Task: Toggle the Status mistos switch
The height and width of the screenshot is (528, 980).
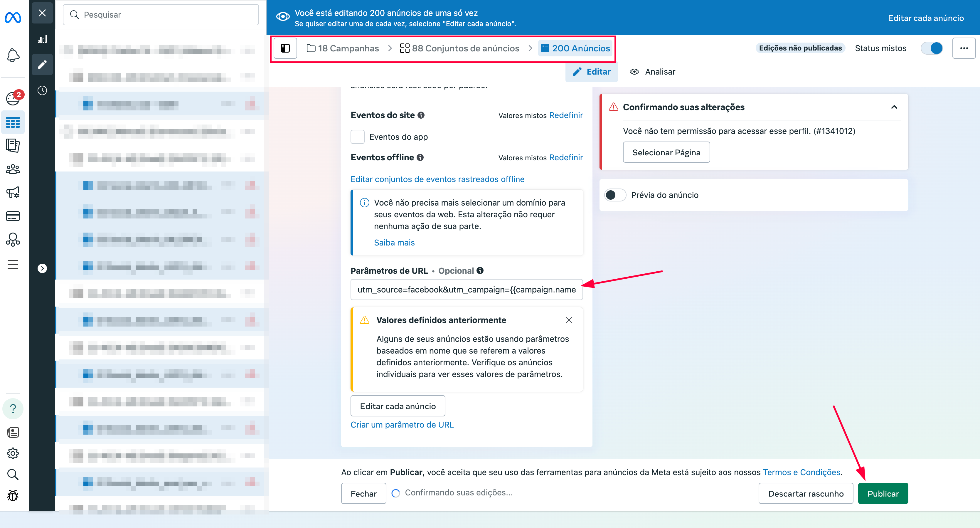Action: [932, 48]
